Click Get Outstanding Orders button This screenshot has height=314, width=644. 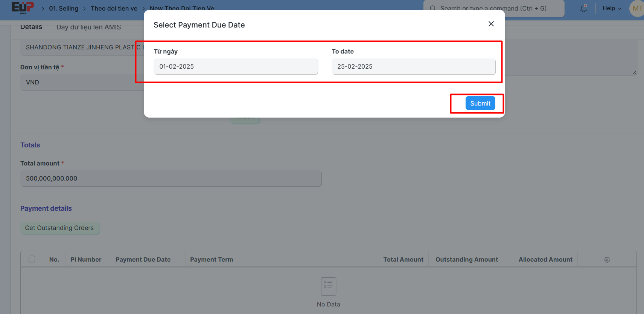coord(59,228)
